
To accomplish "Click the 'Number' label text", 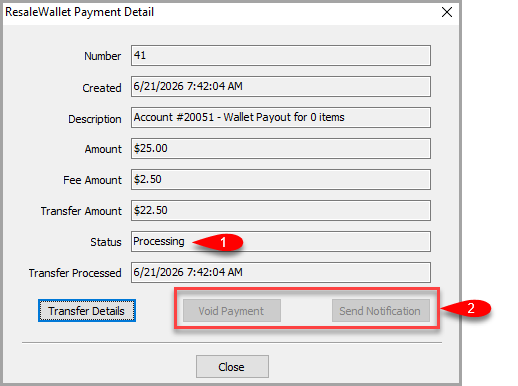I will pos(102,56).
